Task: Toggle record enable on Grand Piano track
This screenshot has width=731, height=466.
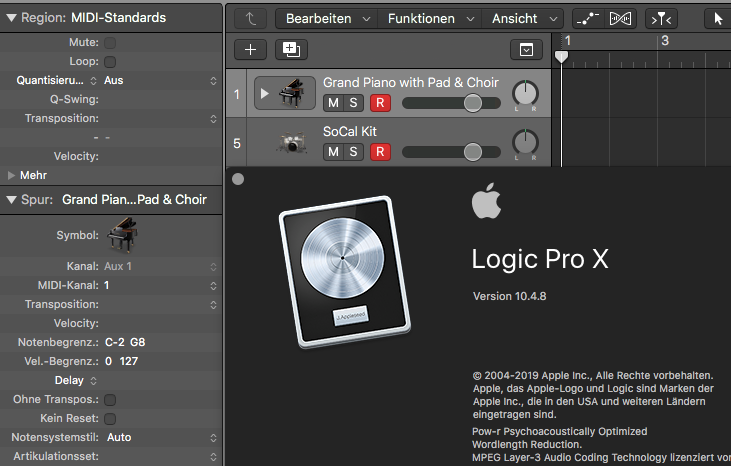Action: 380,103
